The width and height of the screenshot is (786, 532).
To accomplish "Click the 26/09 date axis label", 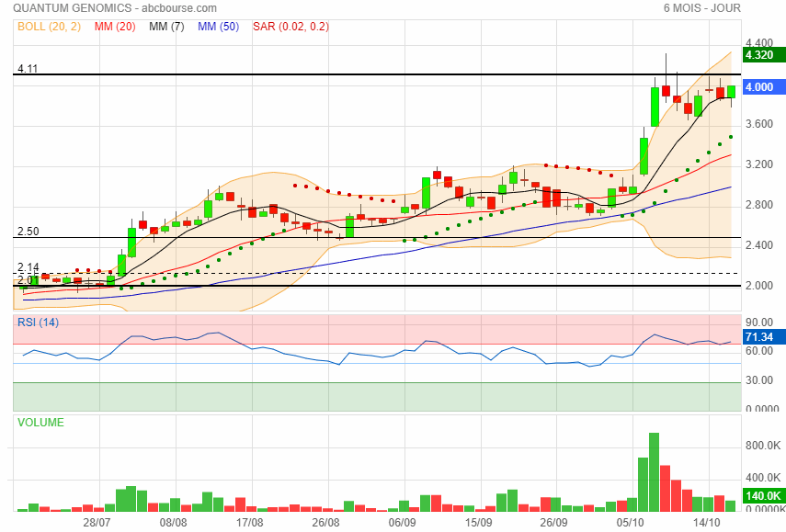I will 554,523.
